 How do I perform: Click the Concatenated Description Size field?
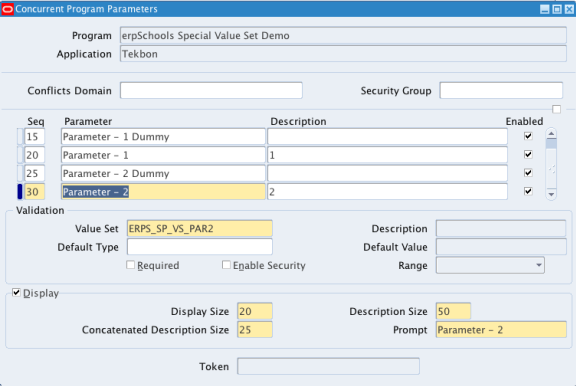tap(255, 329)
